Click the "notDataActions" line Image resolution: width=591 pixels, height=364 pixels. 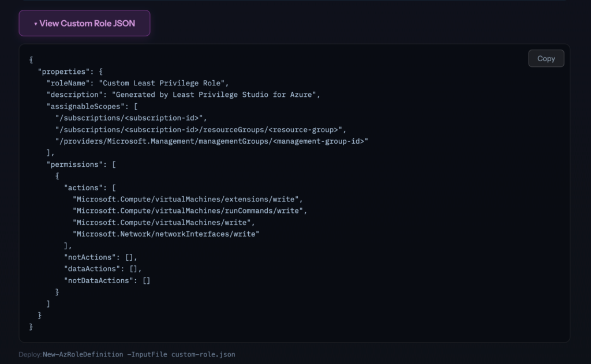[107, 280]
